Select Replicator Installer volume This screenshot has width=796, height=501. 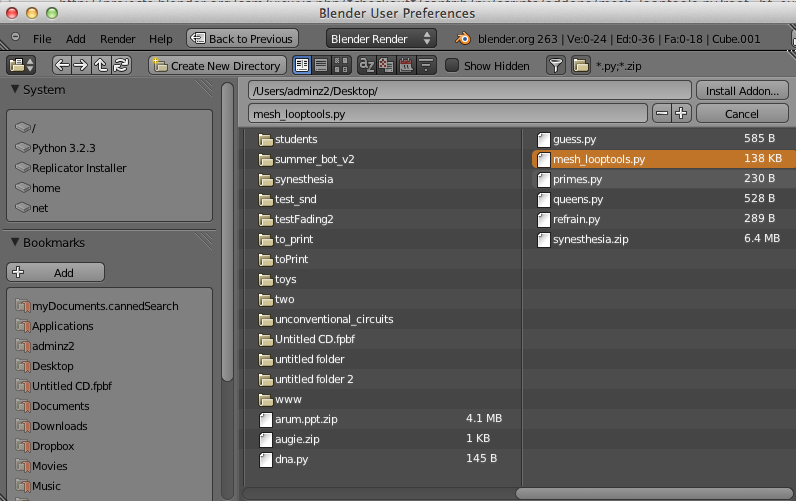tap(109, 168)
